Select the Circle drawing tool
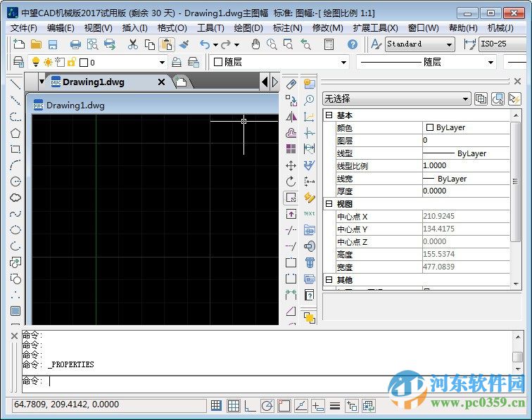 click(x=15, y=182)
